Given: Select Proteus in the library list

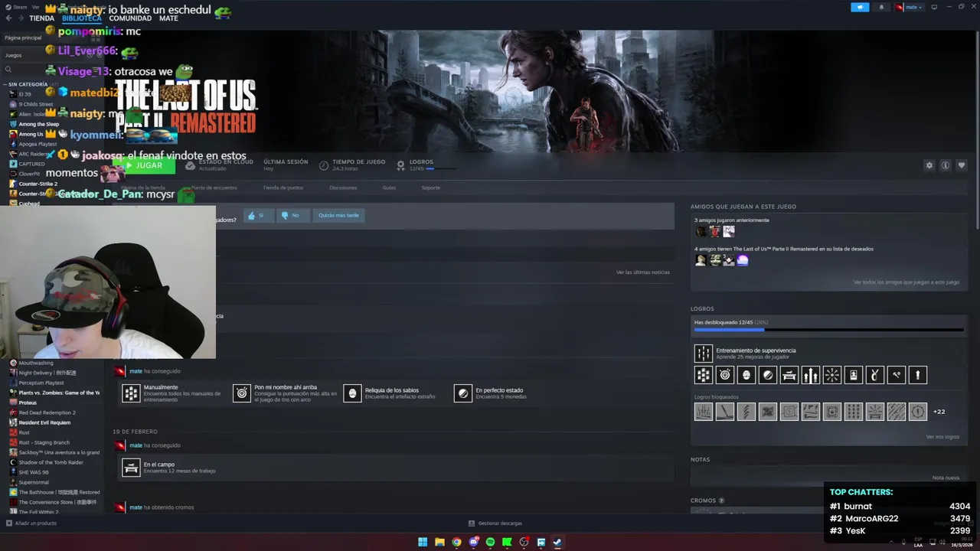Looking at the screenshot, I should (28, 403).
